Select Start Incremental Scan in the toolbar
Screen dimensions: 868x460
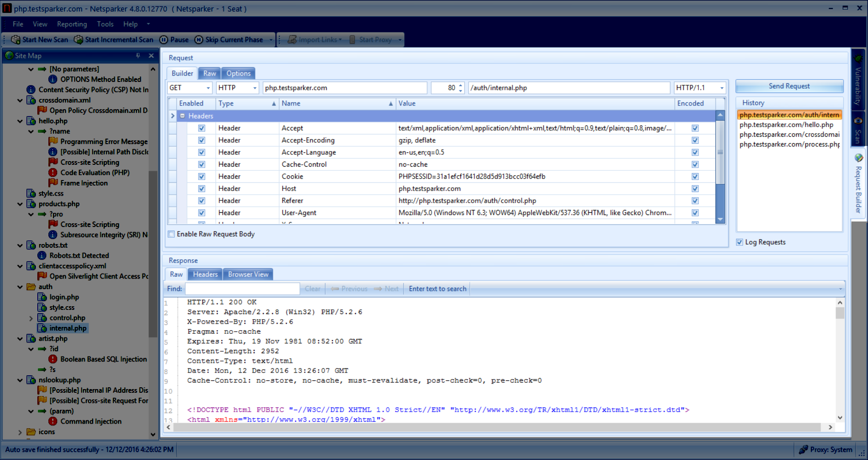(113, 40)
